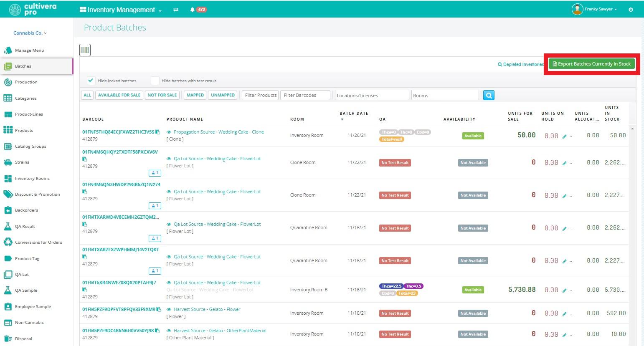
Task: Click the swap arrows icon in top bar
Action: [176, 10]
